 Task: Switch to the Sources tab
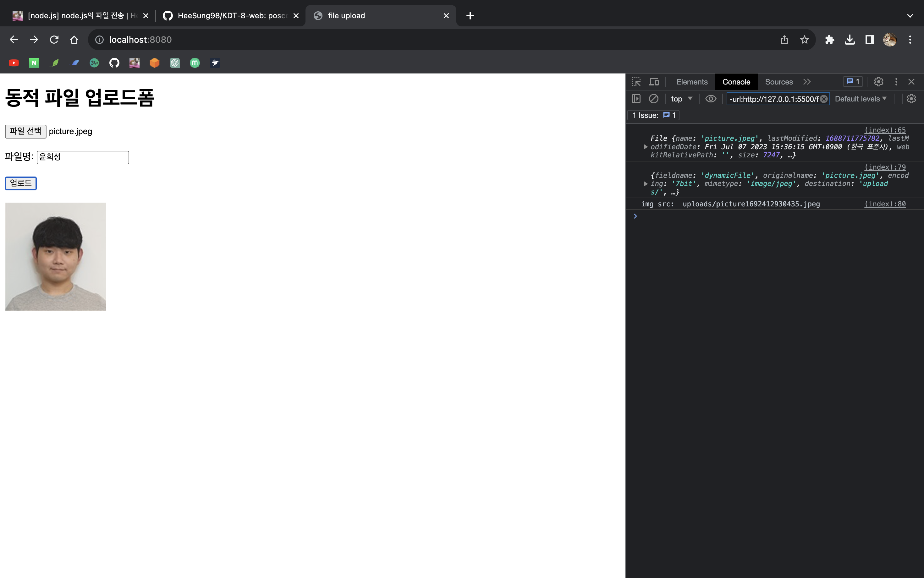[x=779, y=82]
